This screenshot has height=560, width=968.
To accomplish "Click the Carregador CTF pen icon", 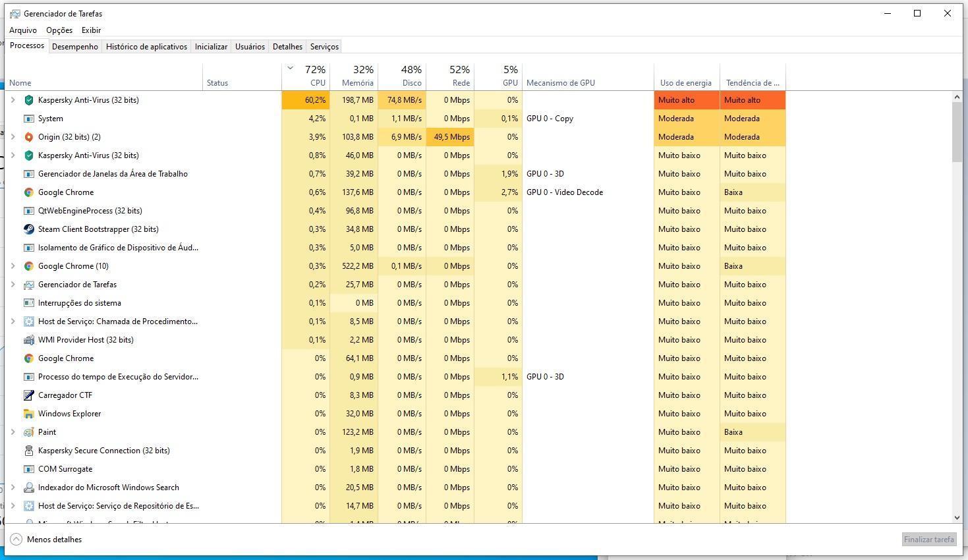I will [x=28, y=395].
